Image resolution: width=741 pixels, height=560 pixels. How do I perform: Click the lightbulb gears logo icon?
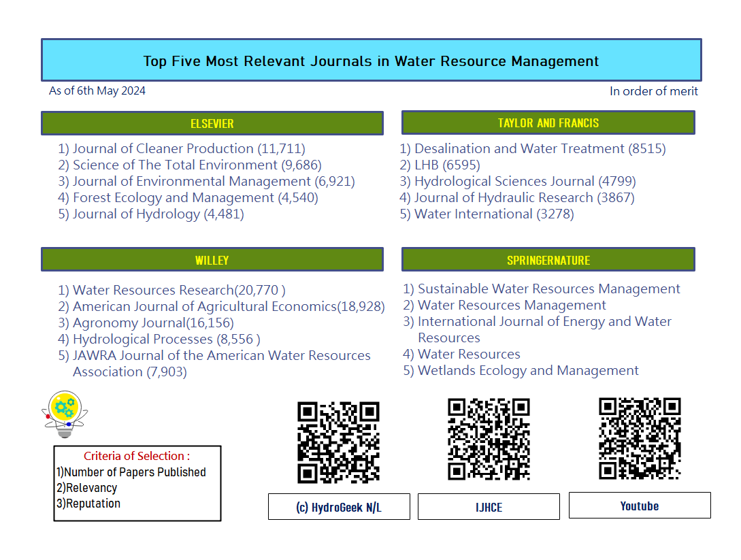[65, 414]
